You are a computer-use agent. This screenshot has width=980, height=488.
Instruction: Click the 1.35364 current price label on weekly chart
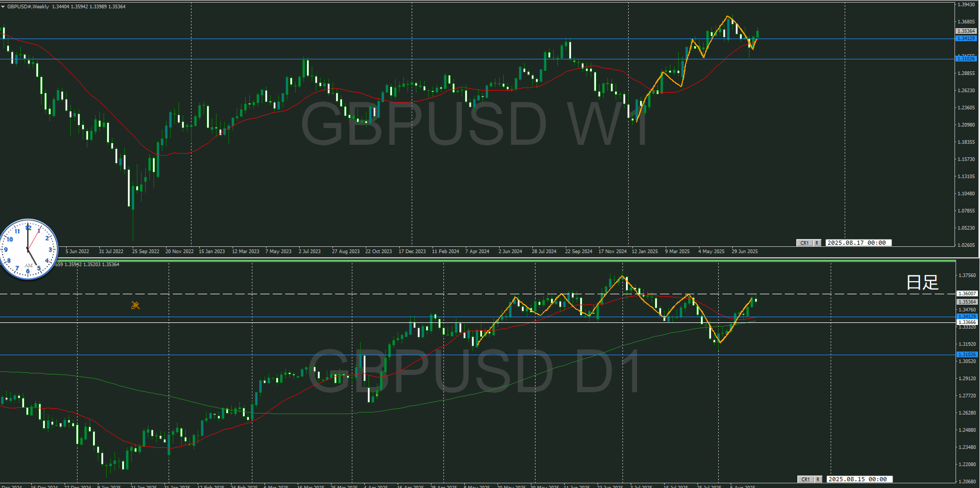coord(966,31)
